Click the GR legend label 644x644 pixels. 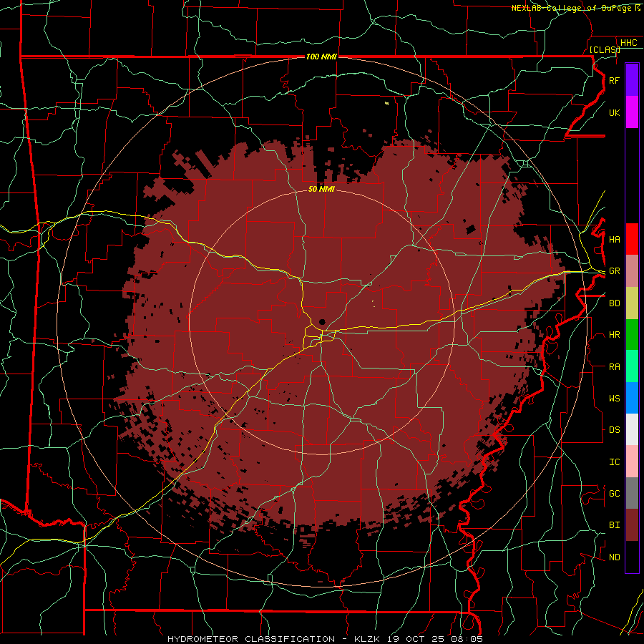point(614,271)
